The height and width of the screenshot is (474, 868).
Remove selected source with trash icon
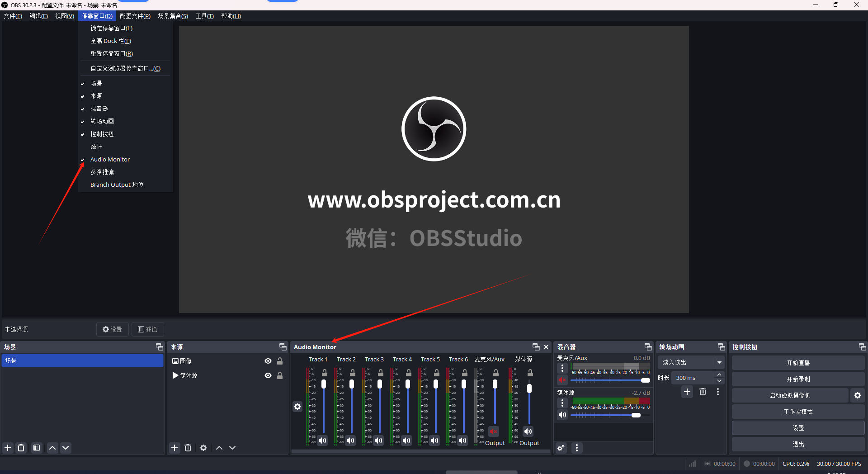tap(188, 448)
